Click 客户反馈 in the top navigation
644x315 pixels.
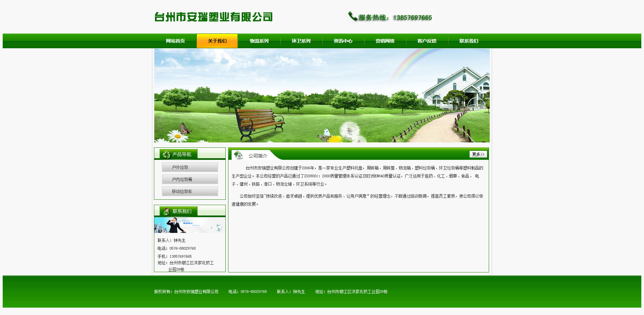tap(427, 41)
